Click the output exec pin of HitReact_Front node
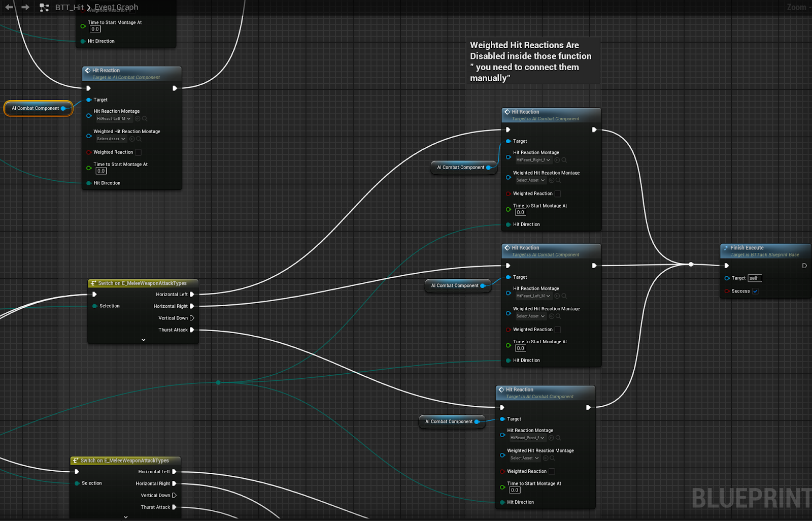812x521 pixels. click(588, 407)
